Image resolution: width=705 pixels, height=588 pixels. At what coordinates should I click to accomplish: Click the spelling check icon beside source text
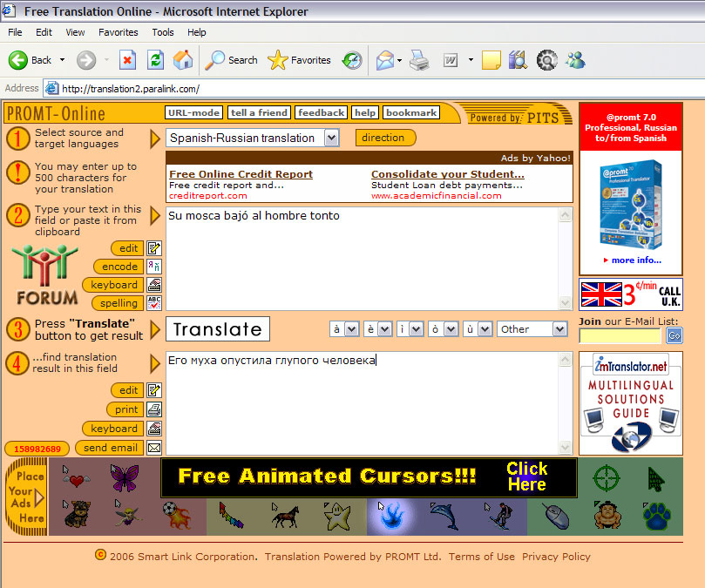point(154,303)
